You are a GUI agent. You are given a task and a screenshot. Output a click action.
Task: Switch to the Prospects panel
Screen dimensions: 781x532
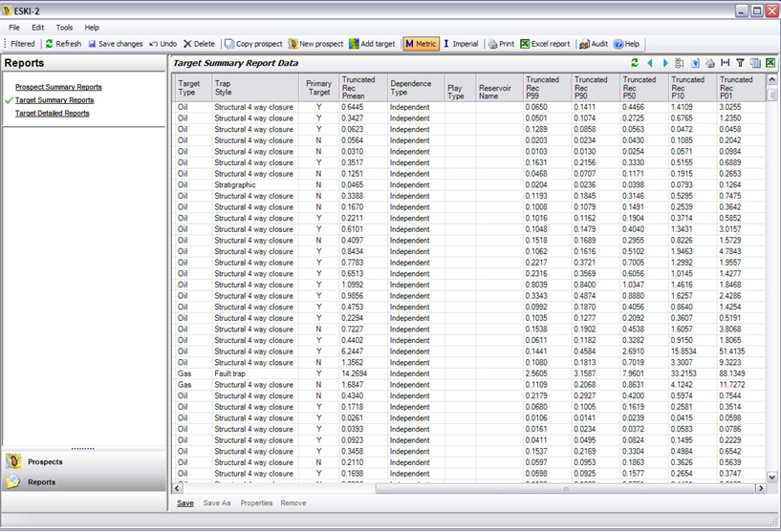[x=45, y=461]
